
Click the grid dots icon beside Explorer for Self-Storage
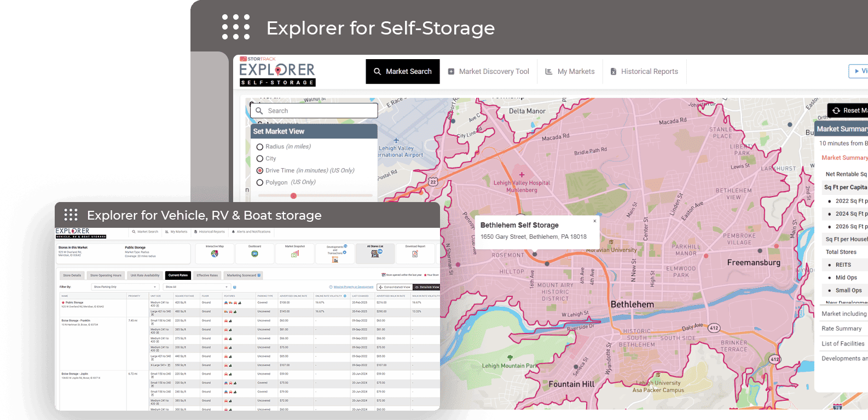(x=236, y=27)
